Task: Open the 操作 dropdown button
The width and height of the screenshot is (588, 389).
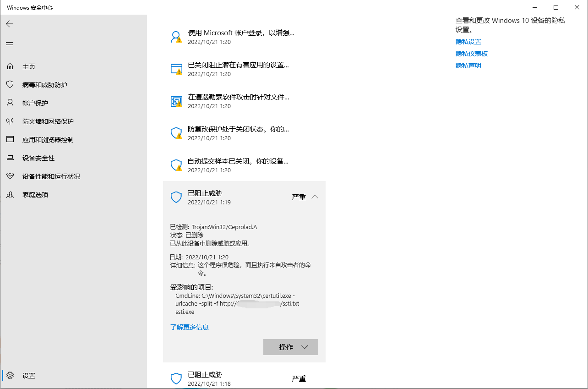Action: coord(291,347)
